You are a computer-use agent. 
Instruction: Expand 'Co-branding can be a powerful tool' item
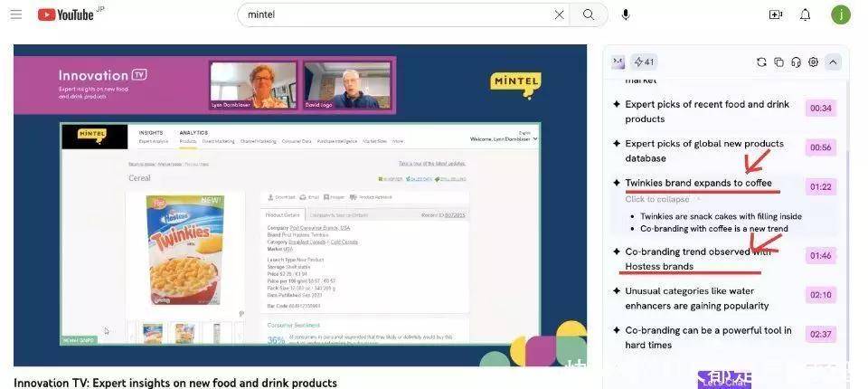pyautogui.click(x=708, y=337)
